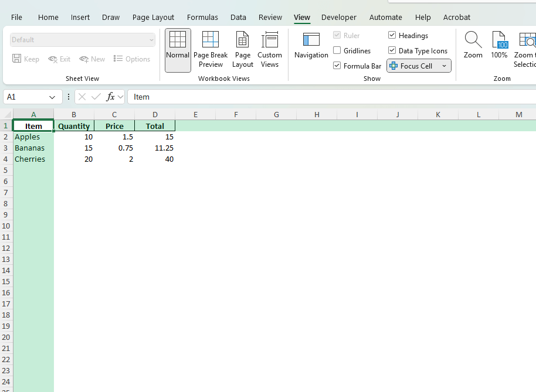Viewport: 536px width, 392px height.
Task: Select column B header
Action: click(74, 115)
